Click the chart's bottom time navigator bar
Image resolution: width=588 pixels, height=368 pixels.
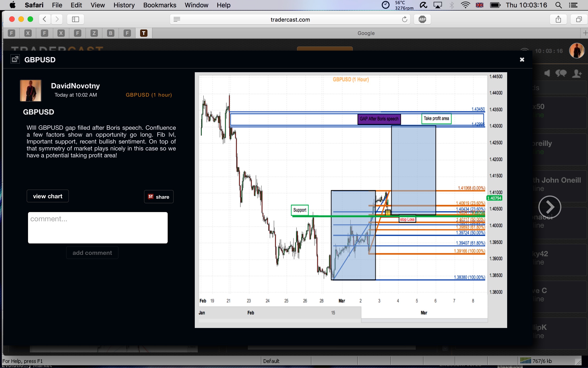click(343, 314)
